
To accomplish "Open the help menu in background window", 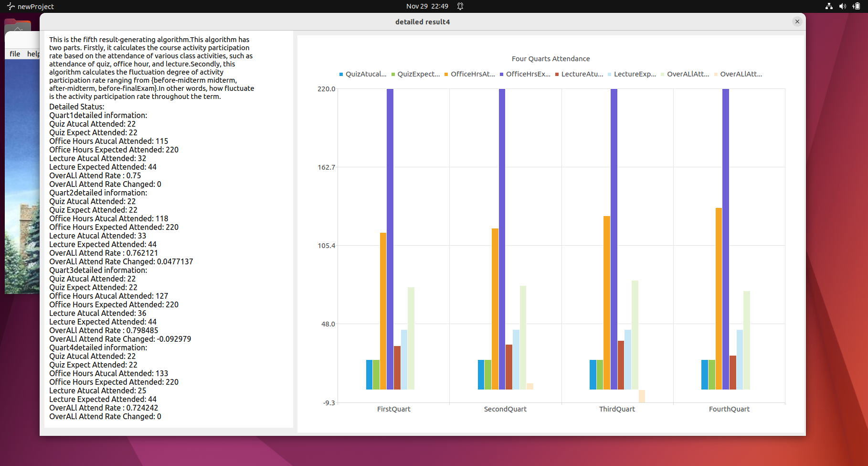I will pyautogui.click(x=33, y=54).
